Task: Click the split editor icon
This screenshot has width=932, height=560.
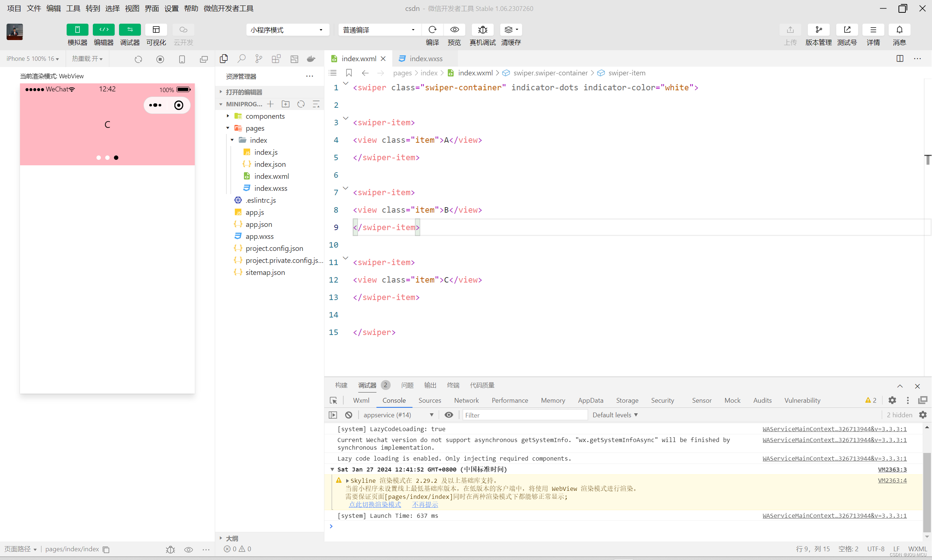Action: click(900, 59)
